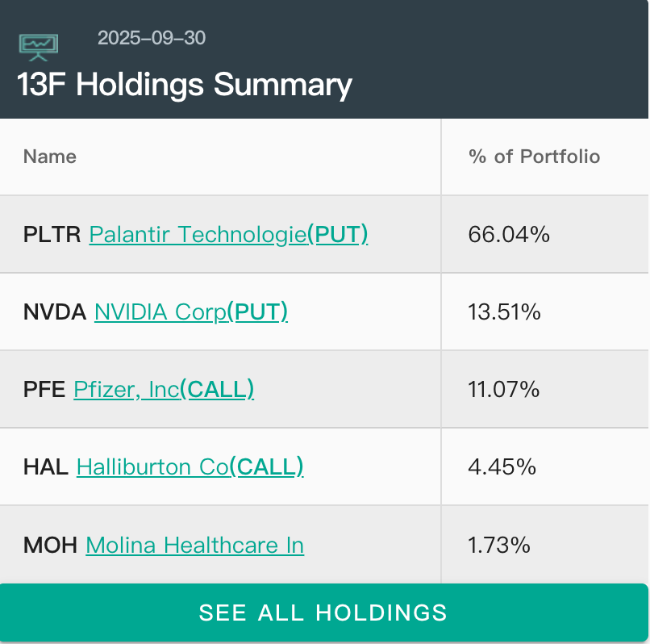The height and width of the screenshot is (644, 650).
Task: Click the MOH ticker symbol
Action: pos(50,545)
